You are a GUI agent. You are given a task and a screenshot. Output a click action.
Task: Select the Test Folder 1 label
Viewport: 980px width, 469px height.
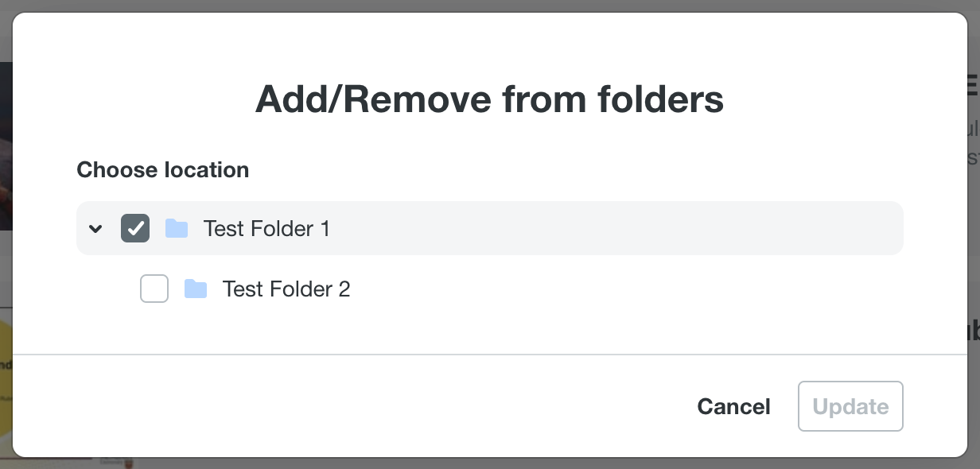266,229
